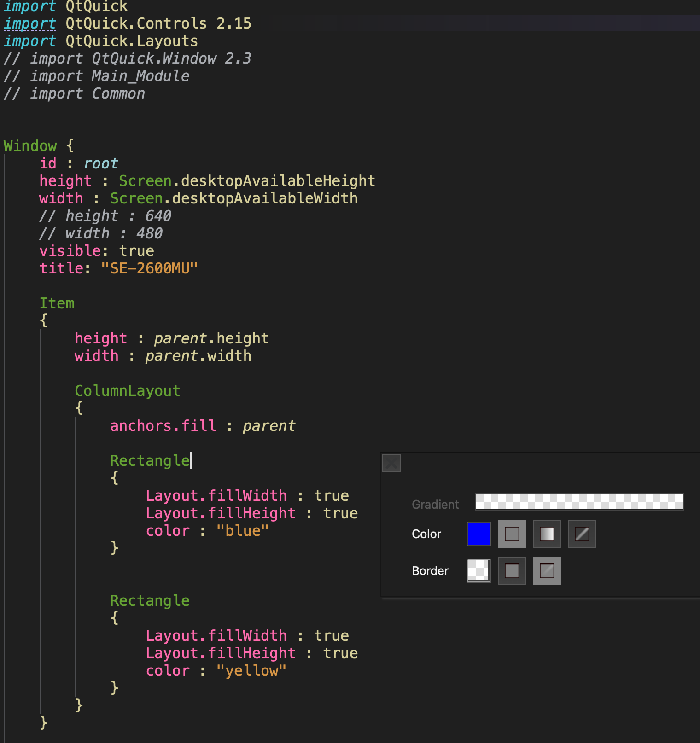Click the commented '// height : 640' line
Screen dimensions: 700x743
[105, 216]
